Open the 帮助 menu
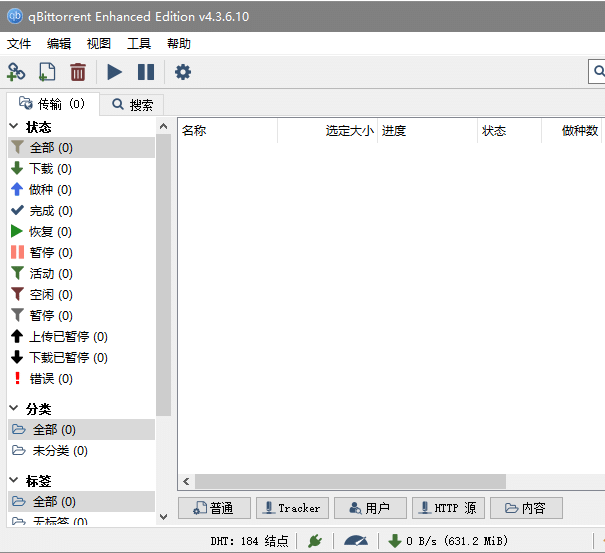 coord(179,44)
